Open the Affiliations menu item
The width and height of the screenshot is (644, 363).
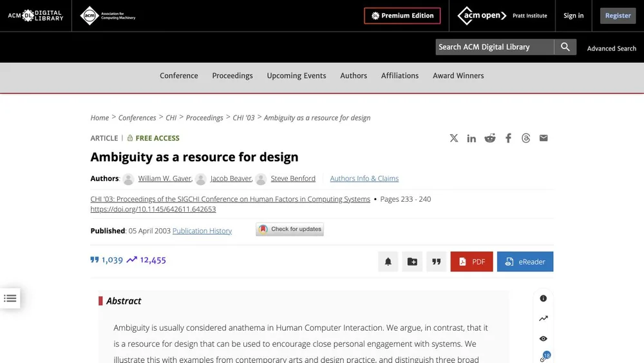(400, 75)
